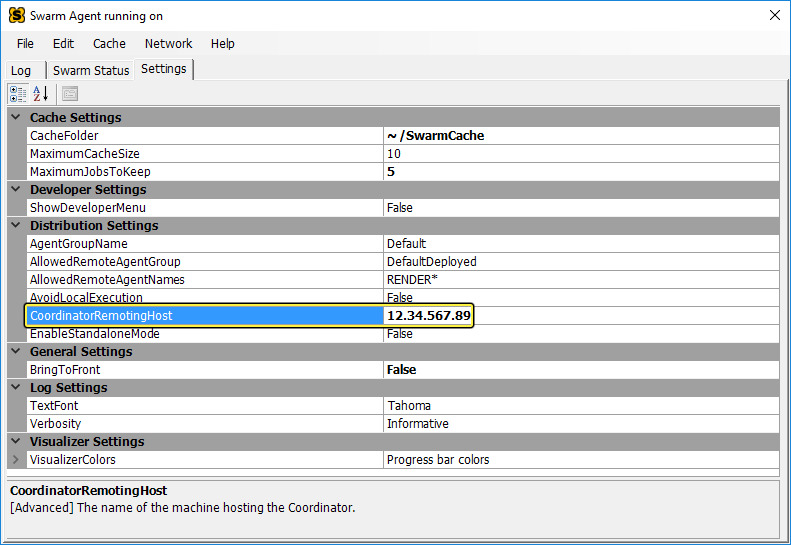Select the CoordinatorRemotingHost property name
Viewport: 791px width, 545px height.
[204, 316]
